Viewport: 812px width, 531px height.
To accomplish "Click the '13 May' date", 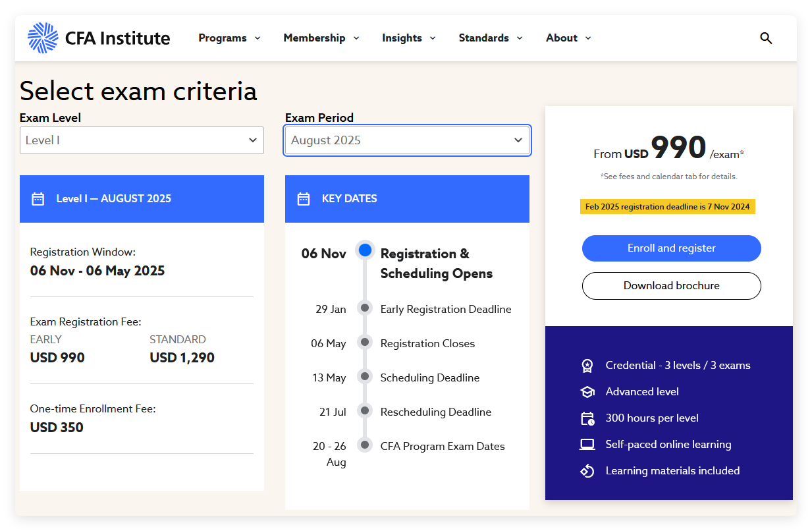I will tap(329, 377).
